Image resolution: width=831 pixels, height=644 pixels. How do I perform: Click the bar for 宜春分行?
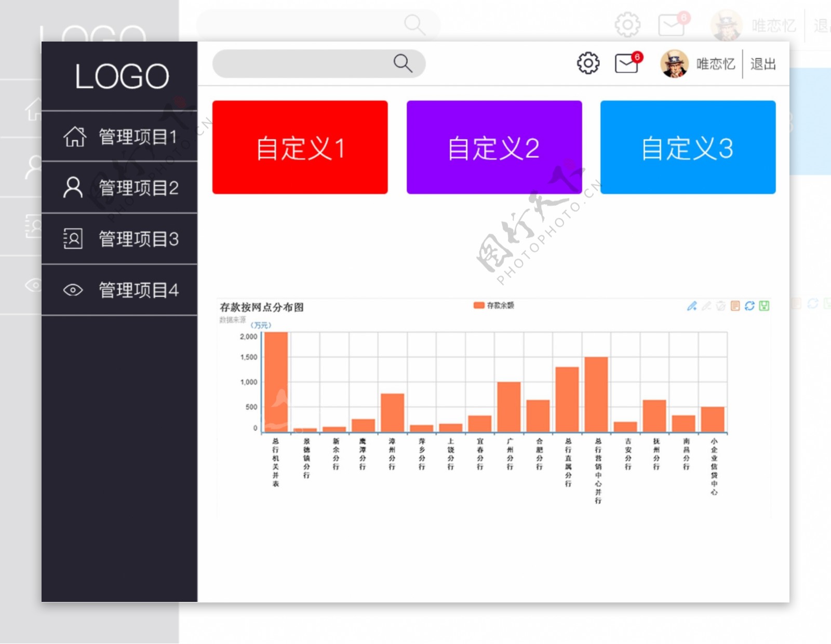point(479,423)
